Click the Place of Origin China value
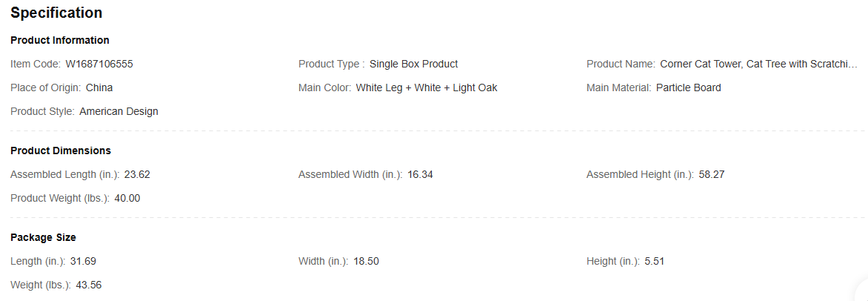 pyautogui.click(x=99, y=87)
